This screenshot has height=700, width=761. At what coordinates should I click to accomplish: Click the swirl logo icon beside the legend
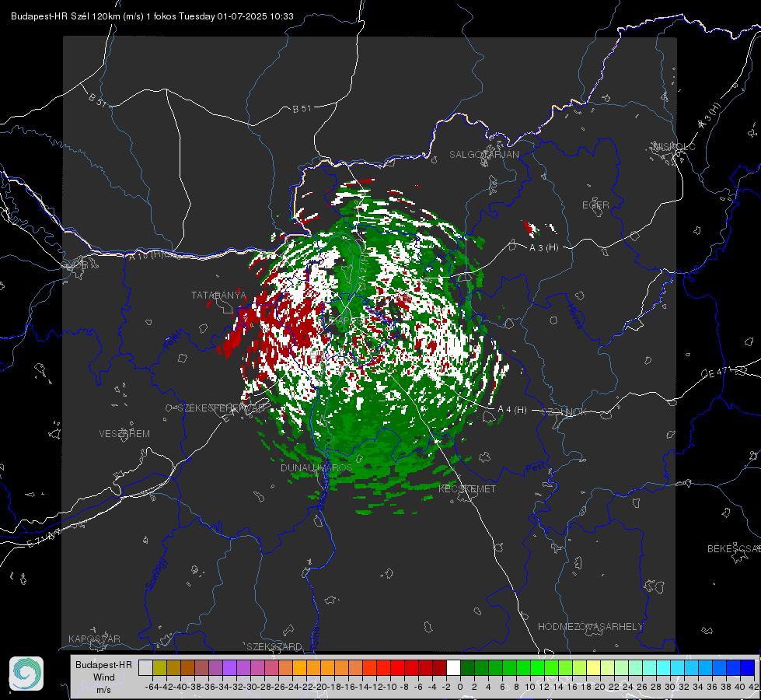[26, 674]
